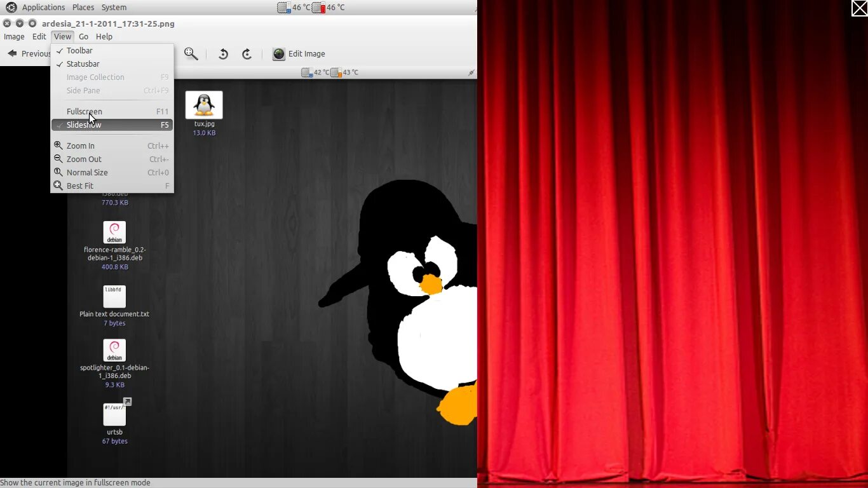Click the Plain text document.txt file icon
The image size is (868, 488).
(114, 297)
